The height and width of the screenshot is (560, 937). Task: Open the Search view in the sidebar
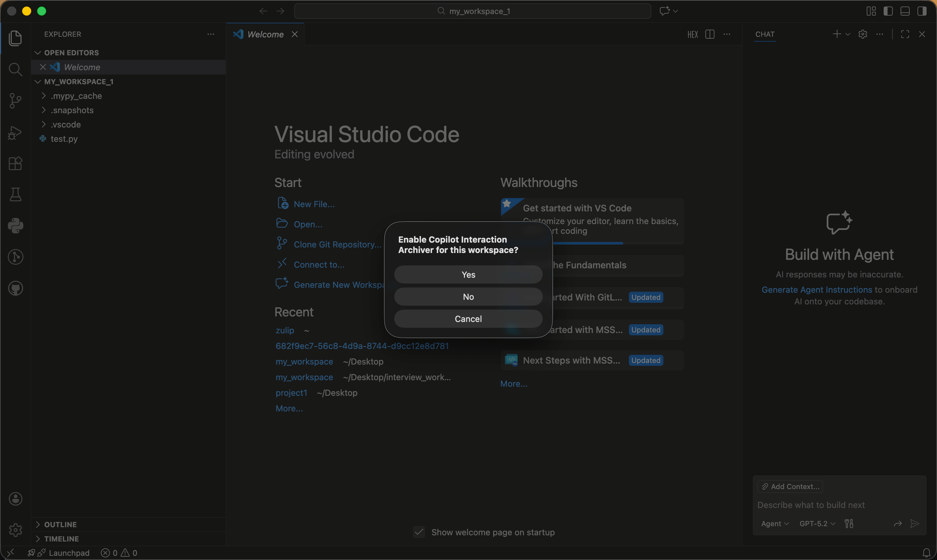pyautogui.click(x=15, y=69)
